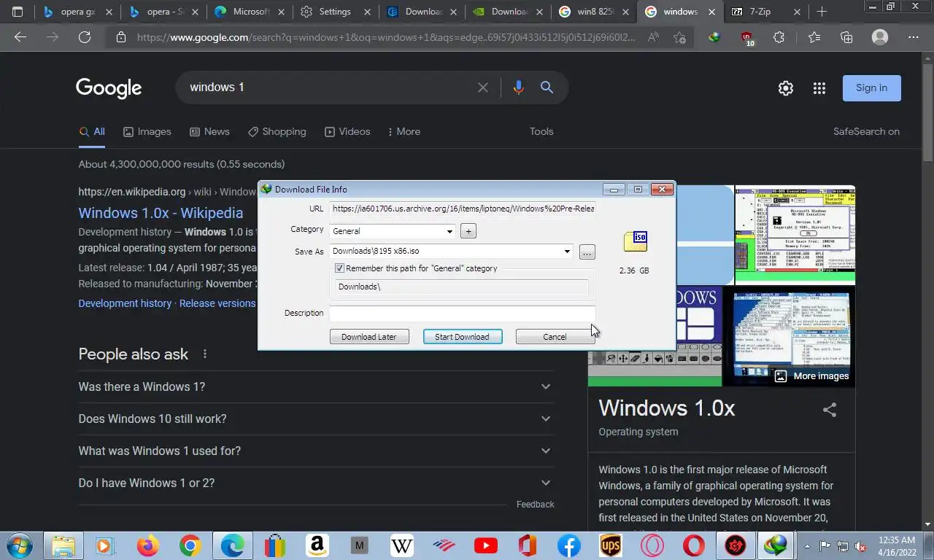Show hidden system tray icons
934x560 pixels.
[807, 545]
